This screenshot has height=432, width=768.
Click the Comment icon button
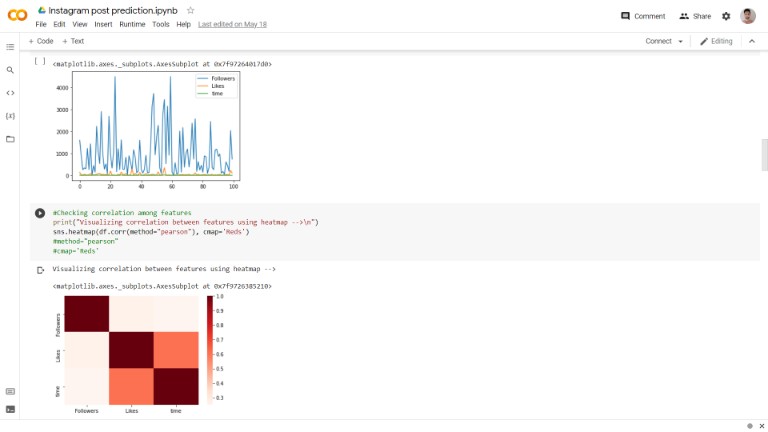coord(643,16)
